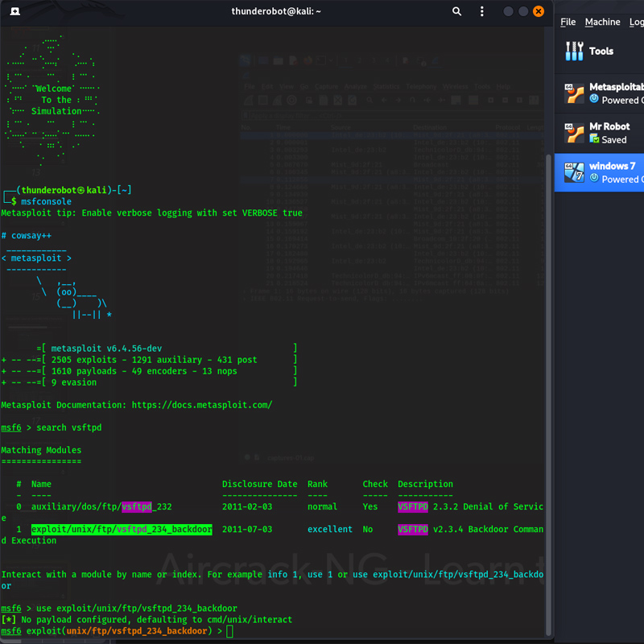Click the Metasploitable VM OS icon
This screenshot has width=644, height=644.
click(x=574, y=93)
